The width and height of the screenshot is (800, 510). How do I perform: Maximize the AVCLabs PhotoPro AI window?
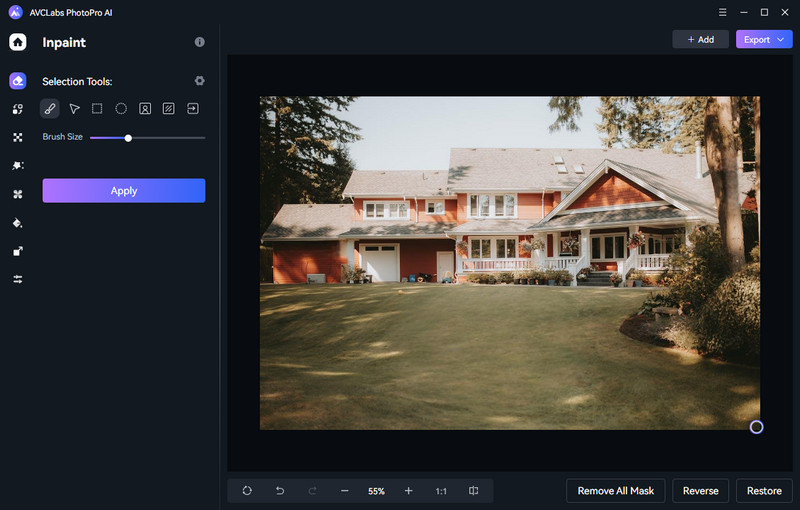click(x=764, y=12)
